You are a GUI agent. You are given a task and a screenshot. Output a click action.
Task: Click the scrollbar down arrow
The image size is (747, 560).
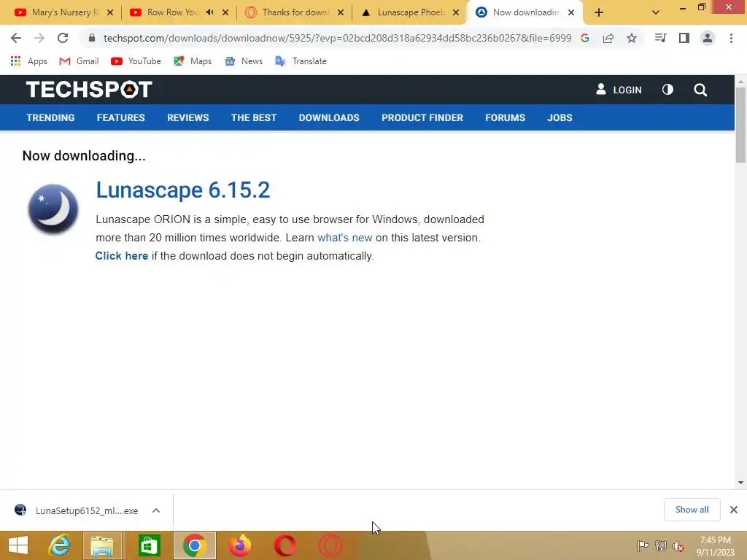point(740,483)
